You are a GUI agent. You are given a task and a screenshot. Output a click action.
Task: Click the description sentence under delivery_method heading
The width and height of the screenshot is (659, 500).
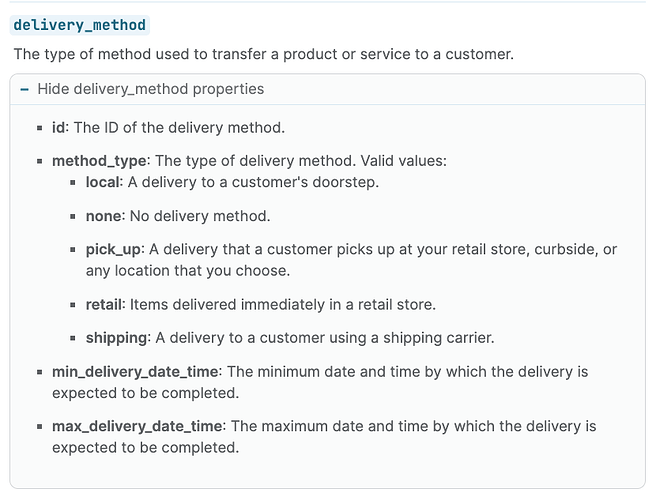point(263,54)
